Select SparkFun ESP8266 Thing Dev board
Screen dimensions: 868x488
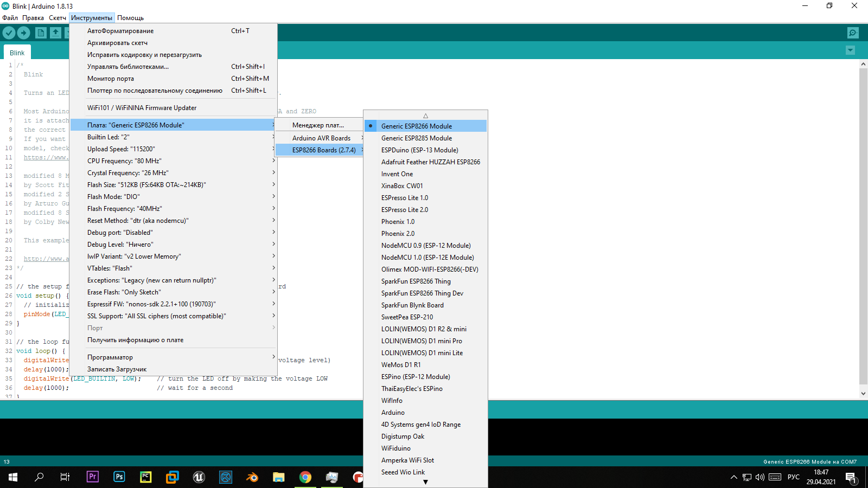pyautogui.click(x=425, y=293)
